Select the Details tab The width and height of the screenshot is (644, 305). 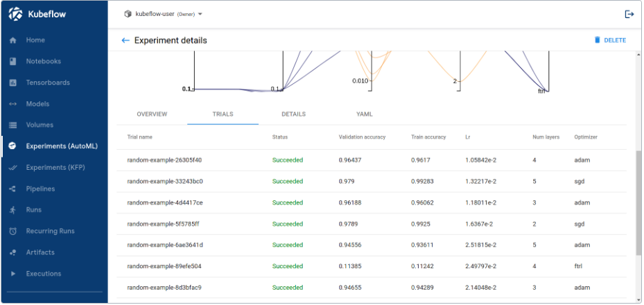tap(293, 114)
